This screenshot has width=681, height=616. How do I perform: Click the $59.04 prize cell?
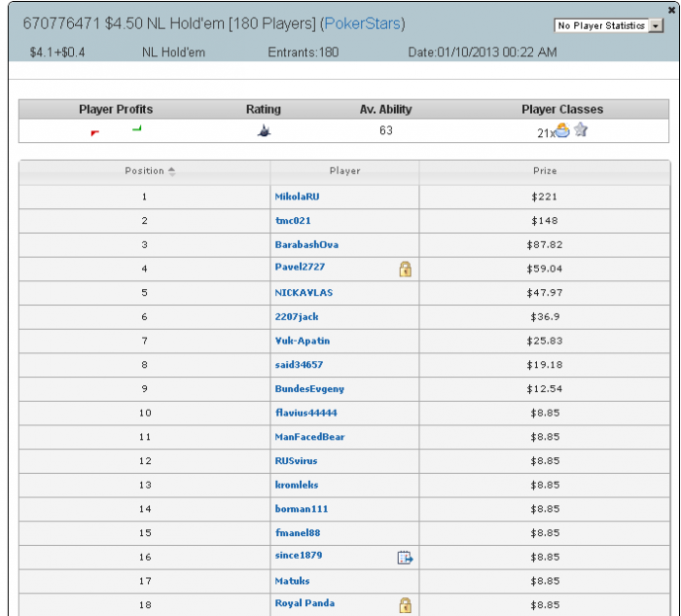(545, 269)
